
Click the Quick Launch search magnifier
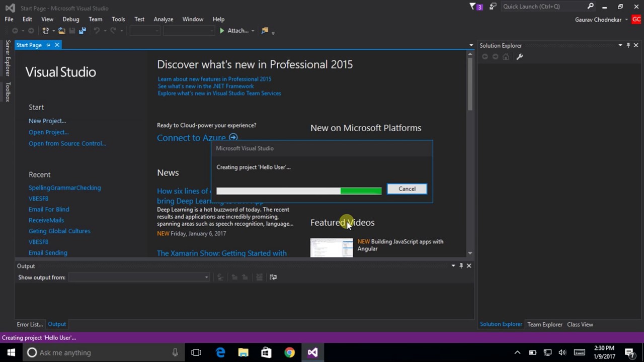591,7
